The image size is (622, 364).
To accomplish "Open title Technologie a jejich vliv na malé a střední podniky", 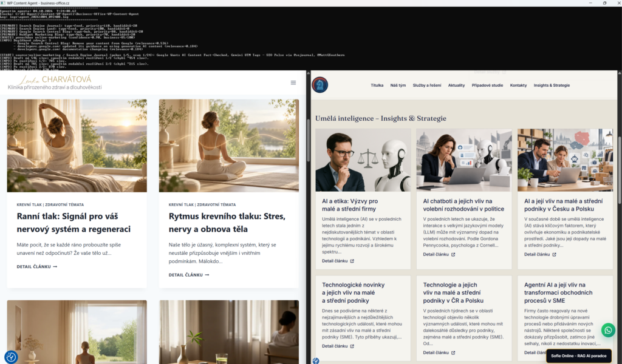I will [x=453, y=292].
